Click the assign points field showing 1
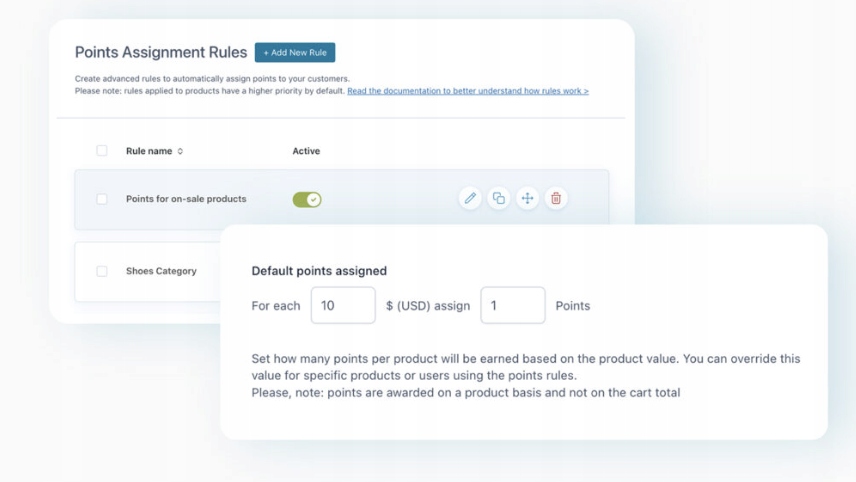This screenshot has height=482, width=856. coord(513,306)
